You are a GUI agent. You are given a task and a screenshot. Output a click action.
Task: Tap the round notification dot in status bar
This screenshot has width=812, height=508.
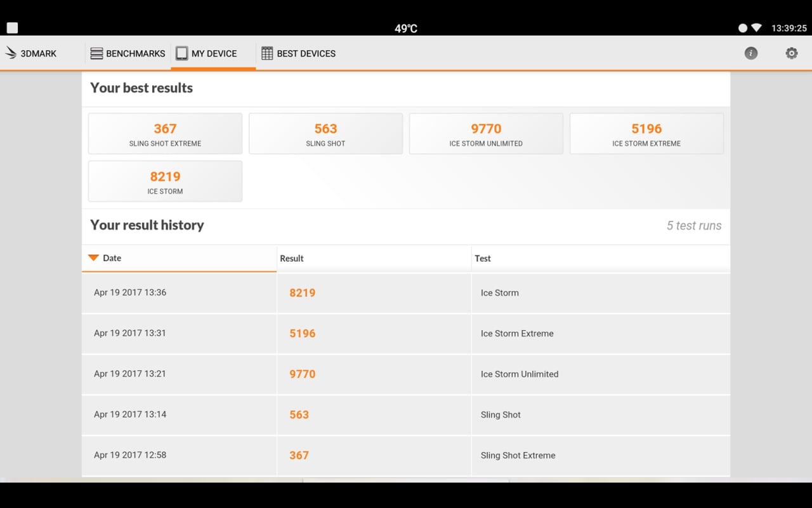point(743,28)
